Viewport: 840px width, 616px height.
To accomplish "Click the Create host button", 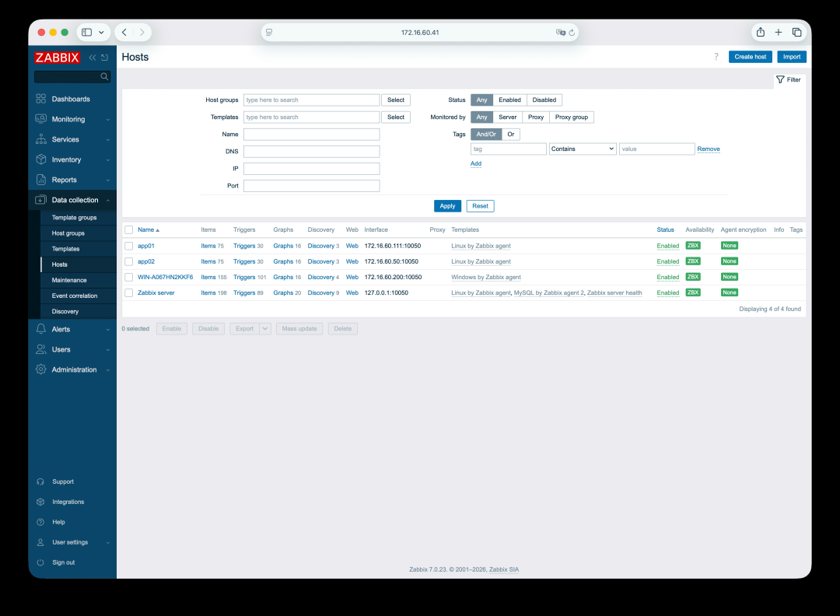I will tap(750, 57).
